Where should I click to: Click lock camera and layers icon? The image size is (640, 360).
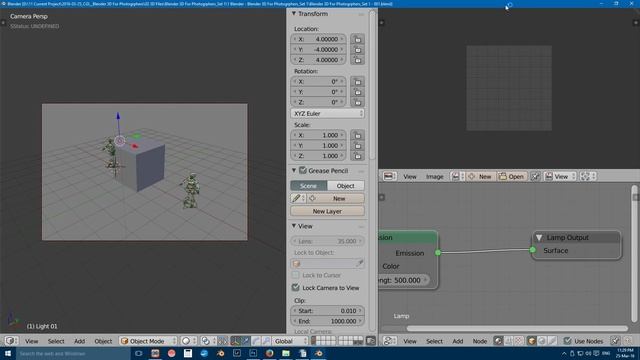click(x=371, y=341)
